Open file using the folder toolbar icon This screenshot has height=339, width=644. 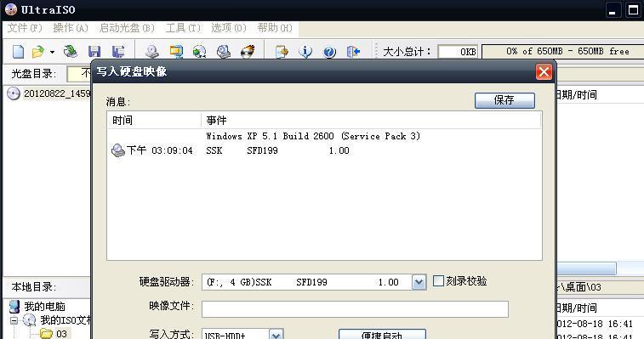pyautogui.click(x=38, y=52)
